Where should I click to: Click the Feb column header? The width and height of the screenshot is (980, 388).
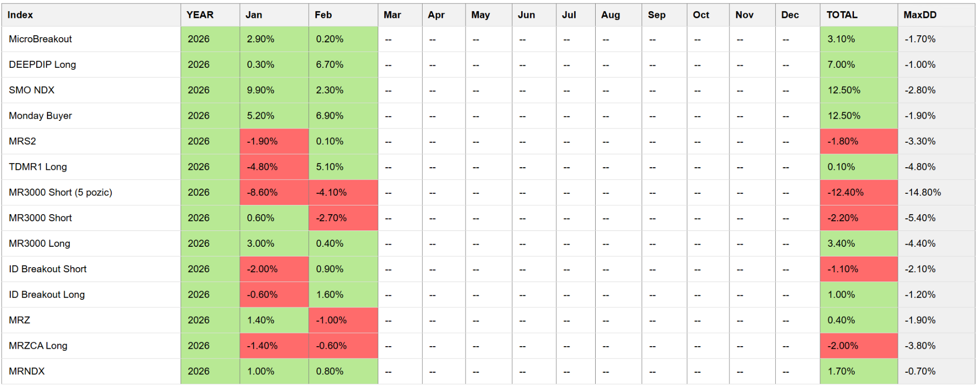[323, 15]
